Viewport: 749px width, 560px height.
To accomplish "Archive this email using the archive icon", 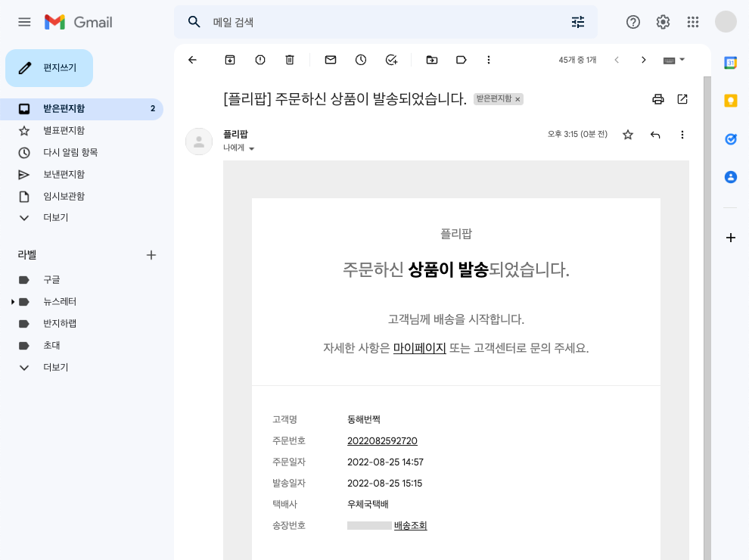I will [230, 60].
